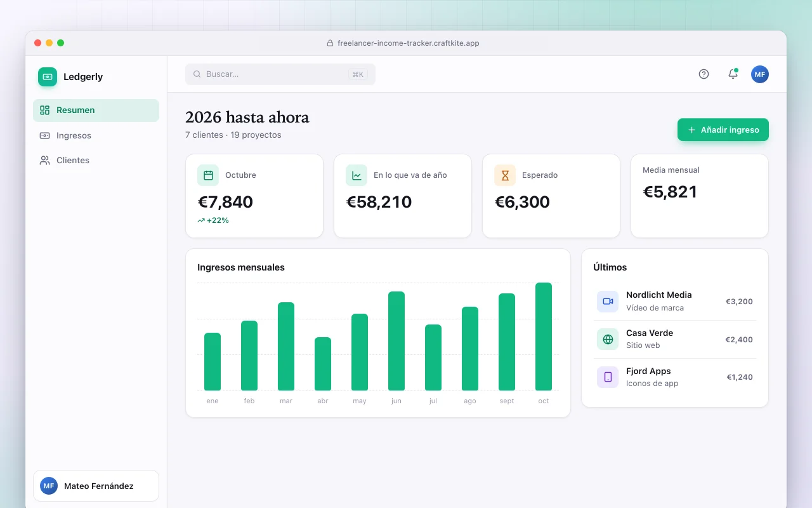Select the October bar in chart
This screenshot has width=812, height=508.
[544, 337]
